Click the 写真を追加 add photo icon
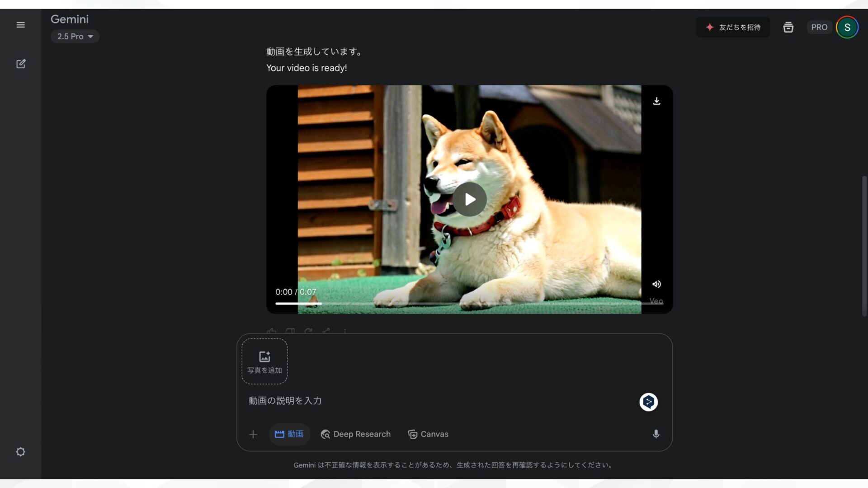The width and height of the screenshot is (868, 488). 264,361
